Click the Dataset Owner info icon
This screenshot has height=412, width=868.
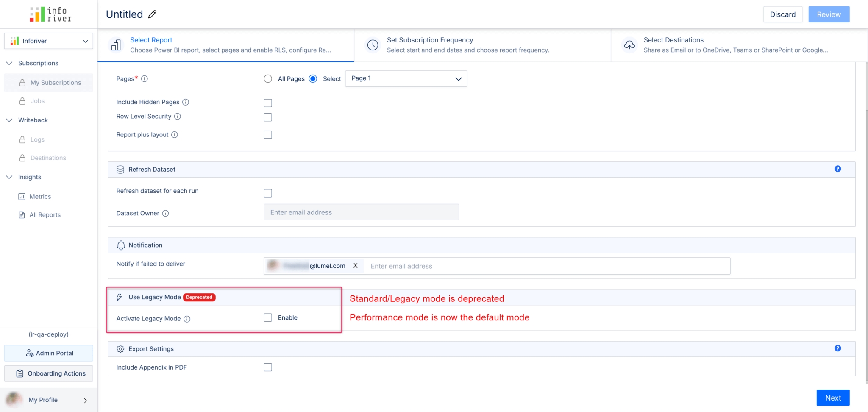click(x=166, y=214)
